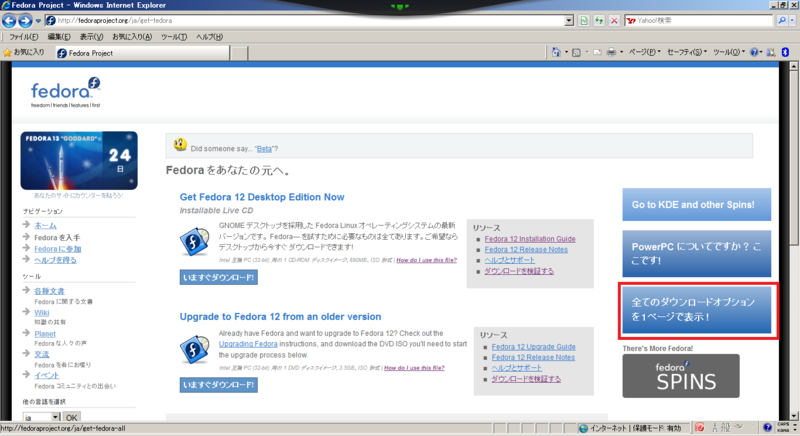
Task: Open Fedora 12 Installation Guide link
Action: 530,239
